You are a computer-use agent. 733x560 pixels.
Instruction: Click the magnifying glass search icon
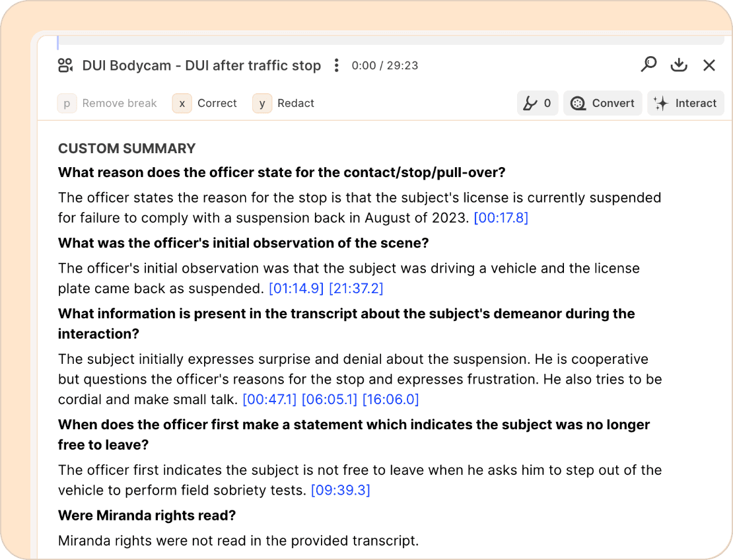(x=649, y=64)
